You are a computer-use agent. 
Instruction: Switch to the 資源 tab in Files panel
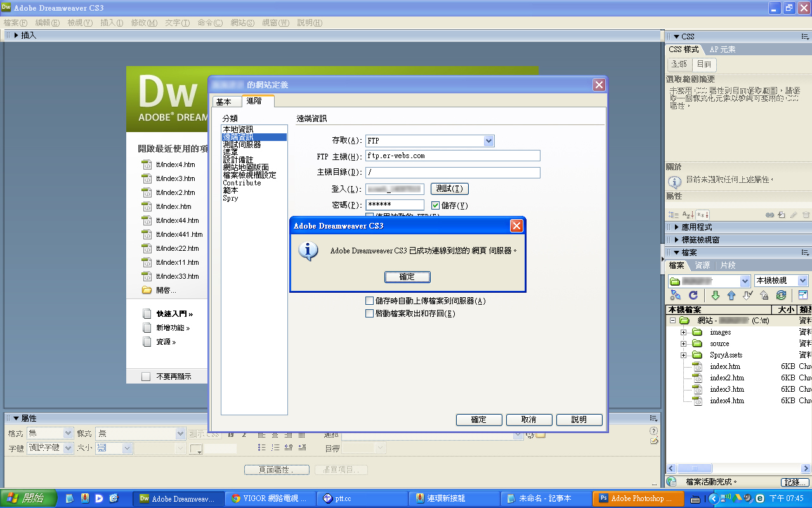click(x=702, y=265)
